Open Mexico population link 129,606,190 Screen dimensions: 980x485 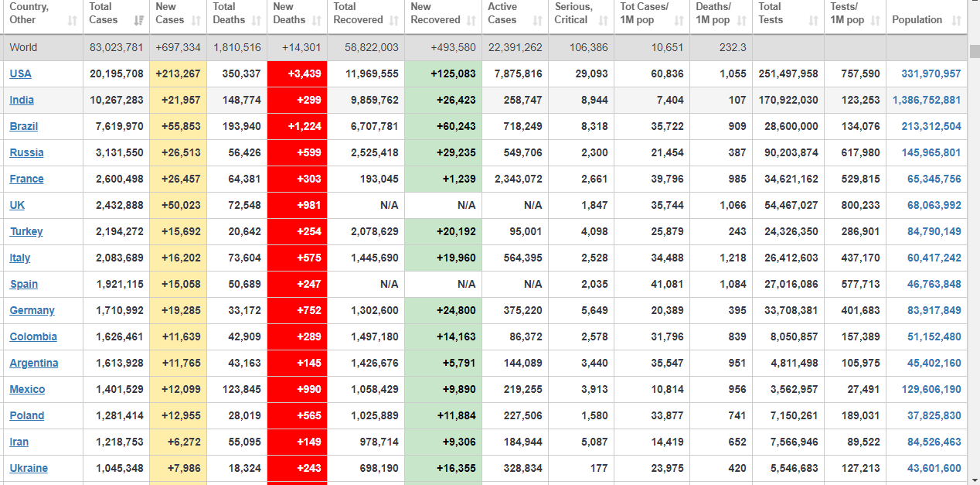(931, 389)
